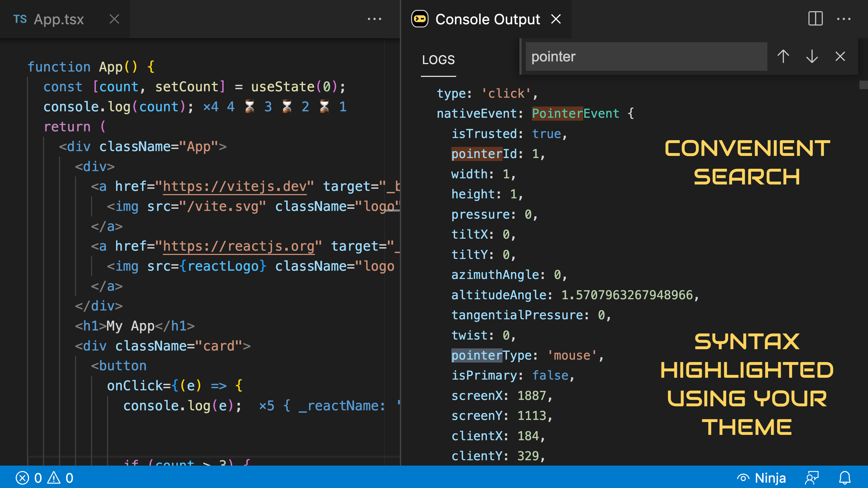This screenshot has height=488, width=868.
Task: Open more actions menu in Console Output group
Action: click(x=844, y=19)
